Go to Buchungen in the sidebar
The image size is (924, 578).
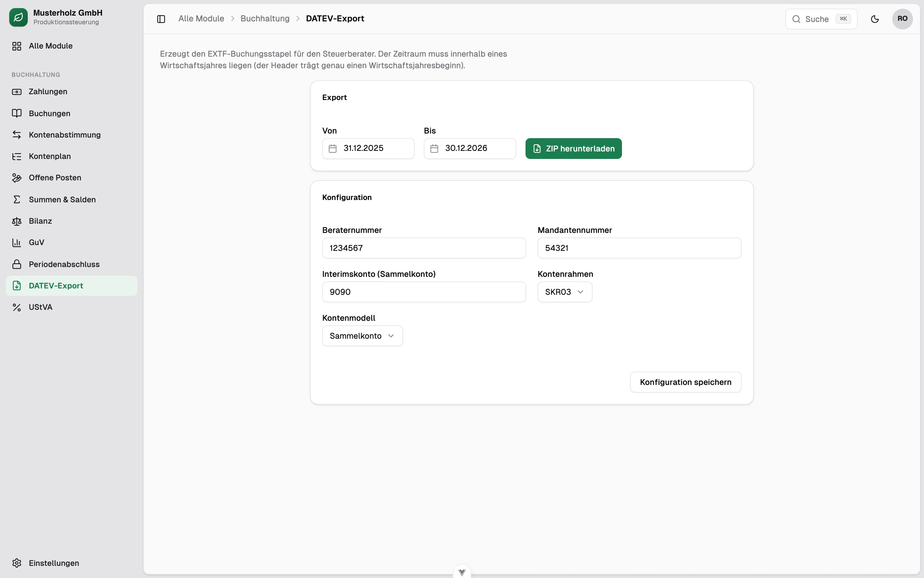(71, 113)
